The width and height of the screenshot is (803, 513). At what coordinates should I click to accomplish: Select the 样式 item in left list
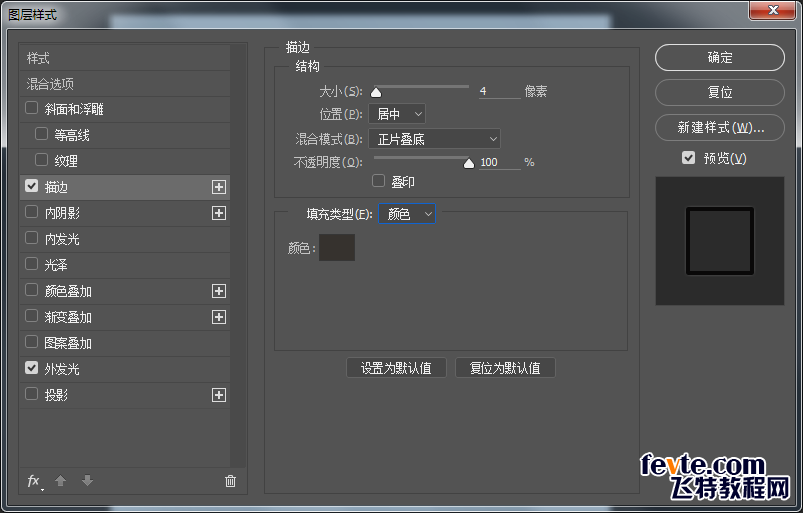124,58
